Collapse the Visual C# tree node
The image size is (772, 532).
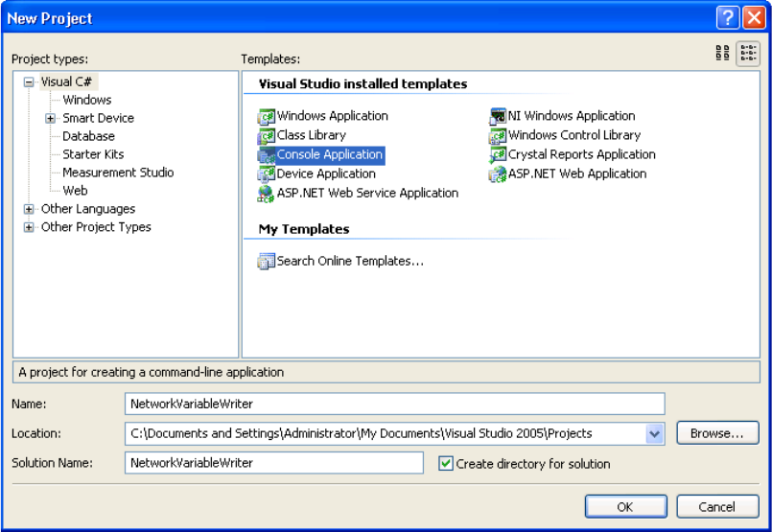29,82
